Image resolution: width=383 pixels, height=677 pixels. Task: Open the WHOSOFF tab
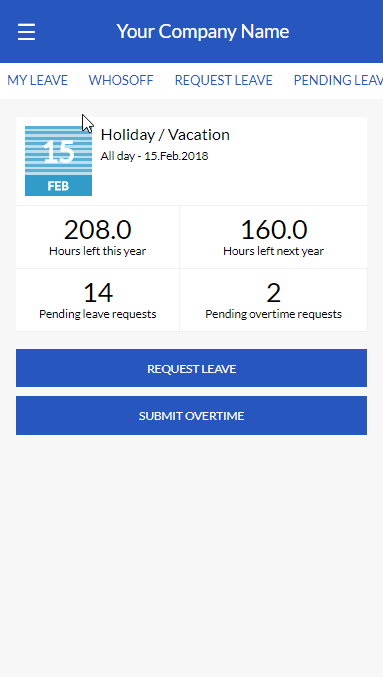pyautogui.click(x=121, y=80)
